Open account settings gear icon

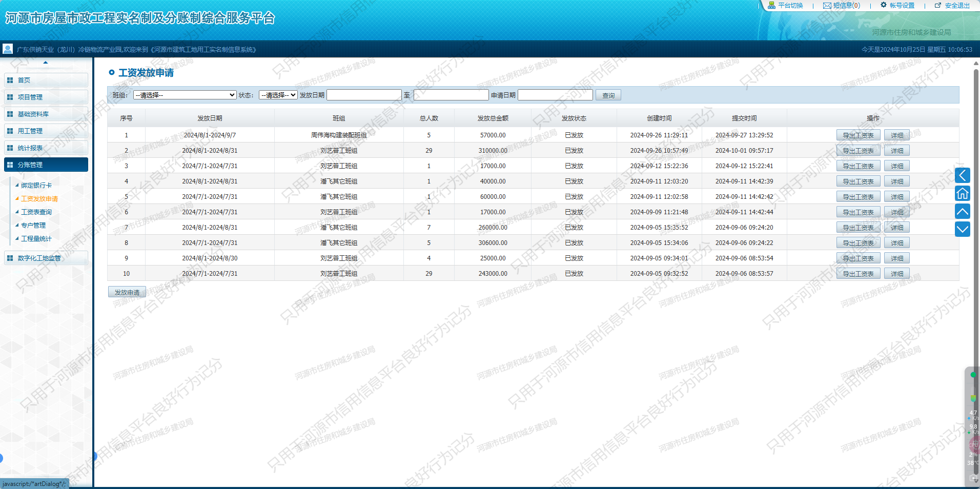(884, 5)
